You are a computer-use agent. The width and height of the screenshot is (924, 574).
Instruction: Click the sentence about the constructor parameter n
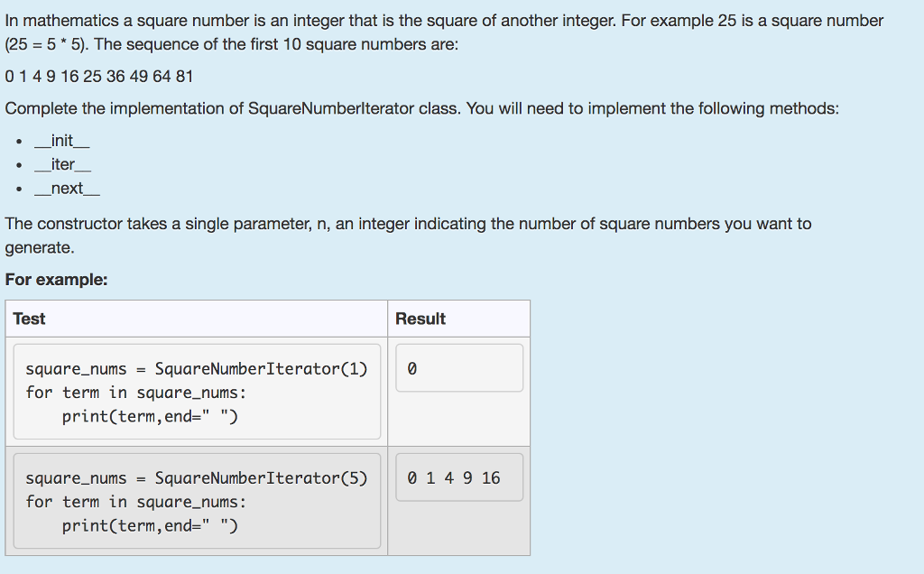click(409, 236)
